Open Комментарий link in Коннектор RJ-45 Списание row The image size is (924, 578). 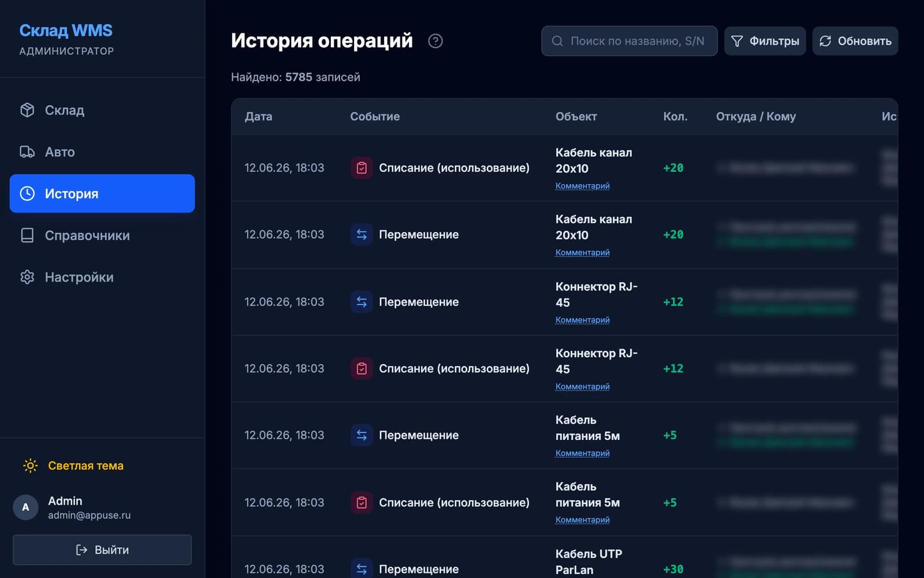click(x=582, y=386)
